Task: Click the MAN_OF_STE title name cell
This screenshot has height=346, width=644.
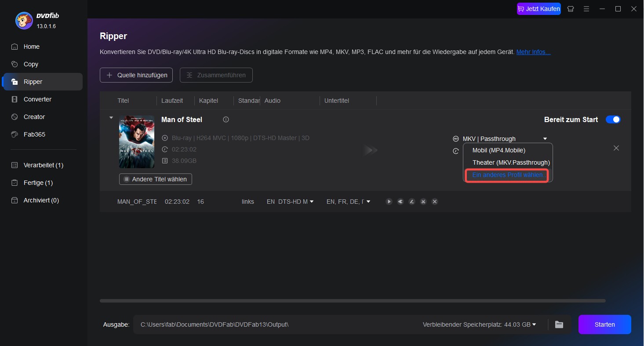Action: click(137, 202)
